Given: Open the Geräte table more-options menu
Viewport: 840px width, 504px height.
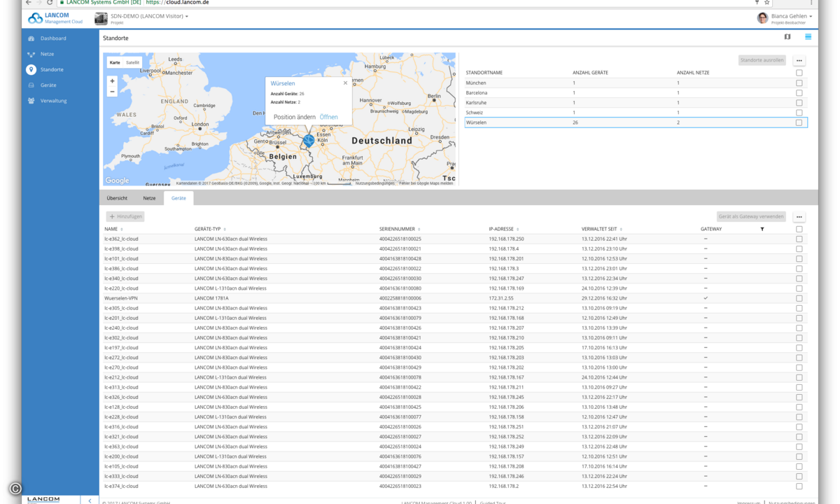Looking at the screenshot, I should click(x=799, y=217).
